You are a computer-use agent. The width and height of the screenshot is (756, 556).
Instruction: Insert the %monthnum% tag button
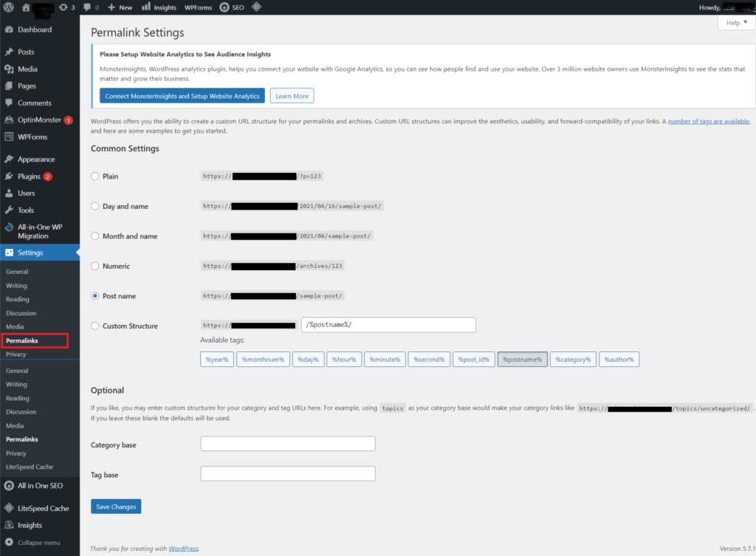(264, 360)
